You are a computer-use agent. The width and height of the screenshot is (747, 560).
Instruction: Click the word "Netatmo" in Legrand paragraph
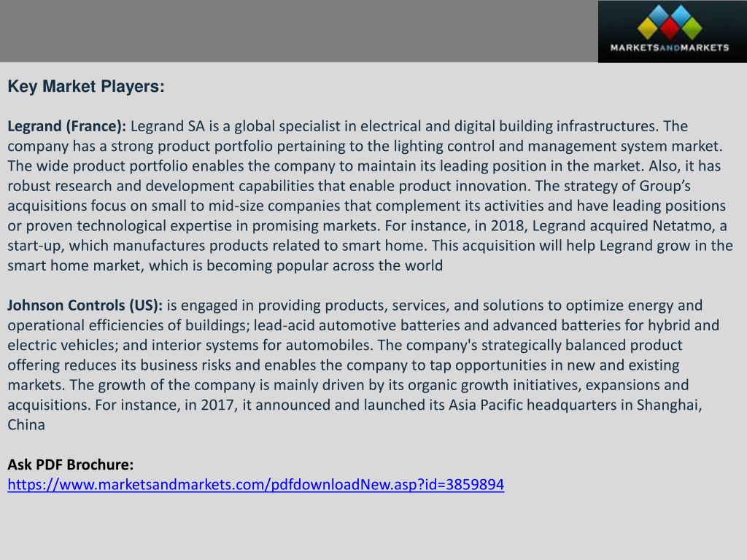[x=682, y=225]
